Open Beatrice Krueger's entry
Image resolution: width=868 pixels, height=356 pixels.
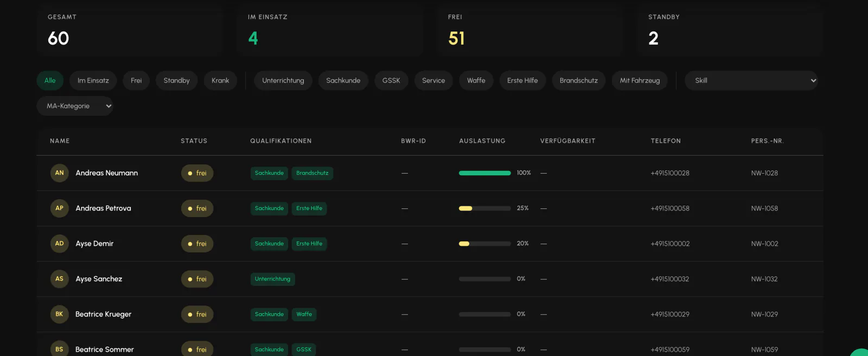pyautogui.click(x=104, y=314)
